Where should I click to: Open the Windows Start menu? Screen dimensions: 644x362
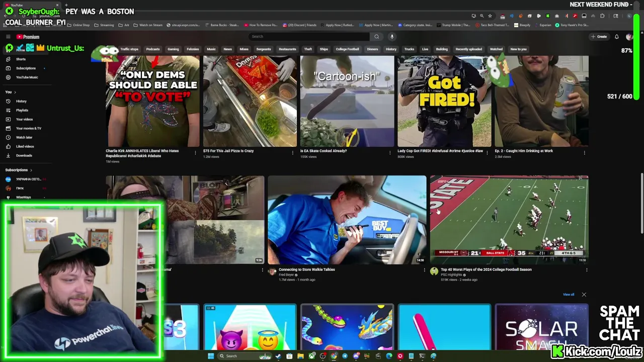[x=211, y=356]
